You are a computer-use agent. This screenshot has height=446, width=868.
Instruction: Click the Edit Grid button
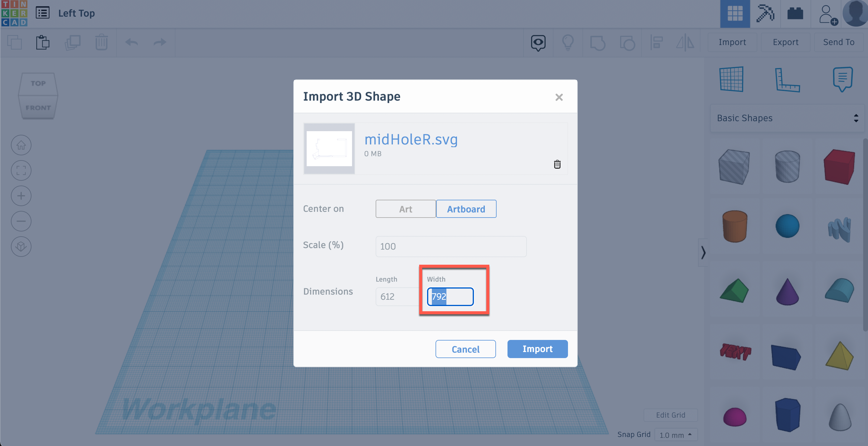pos(671,415)
